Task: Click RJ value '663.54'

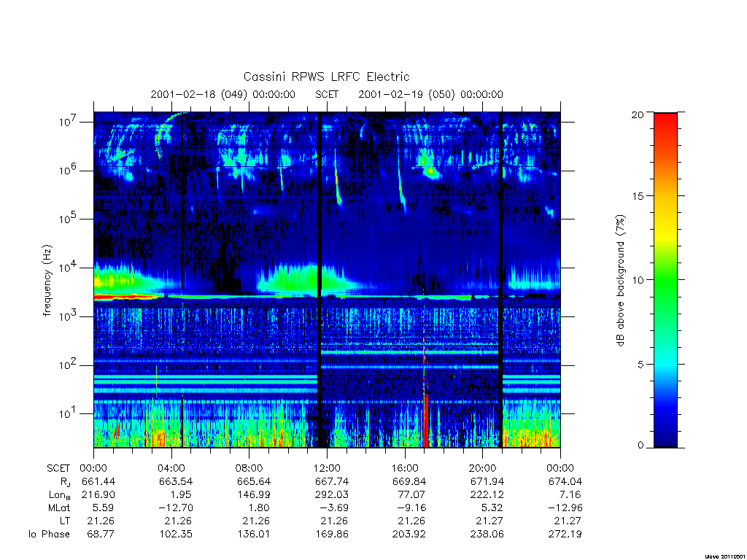Action: [x=176, y=481]
